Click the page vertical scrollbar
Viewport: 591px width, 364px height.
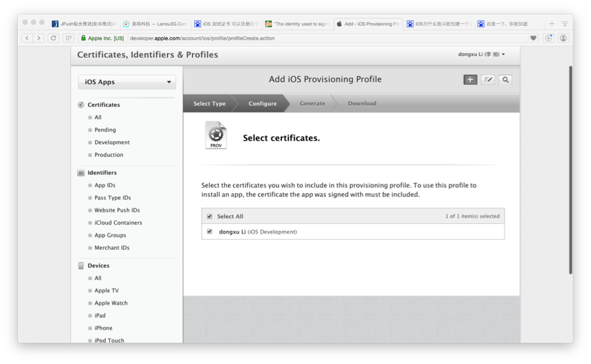click(571, 170)
